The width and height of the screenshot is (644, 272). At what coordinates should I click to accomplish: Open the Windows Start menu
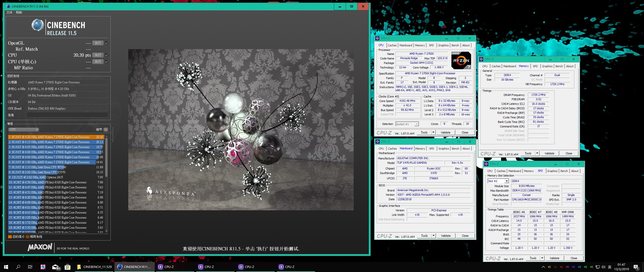click(x=6, y=267)
